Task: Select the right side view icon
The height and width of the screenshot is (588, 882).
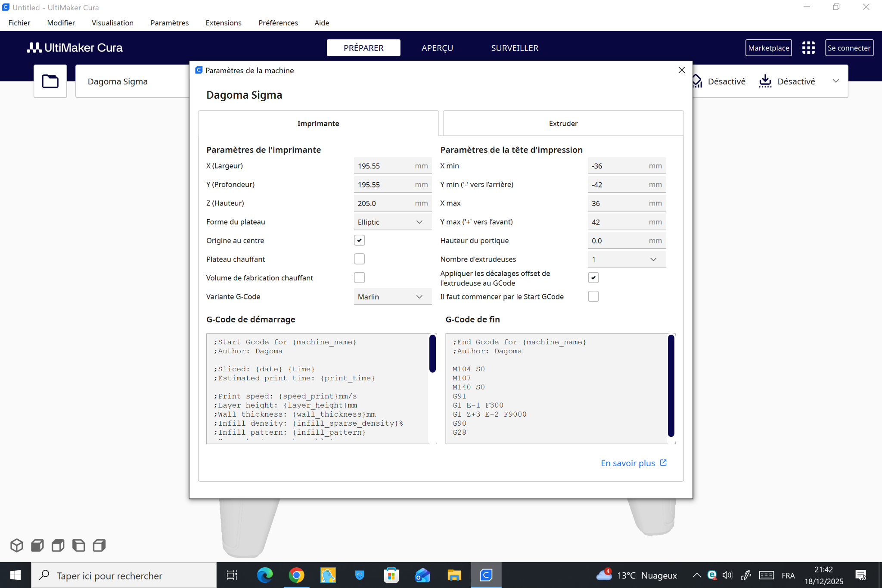Action: 99,545
